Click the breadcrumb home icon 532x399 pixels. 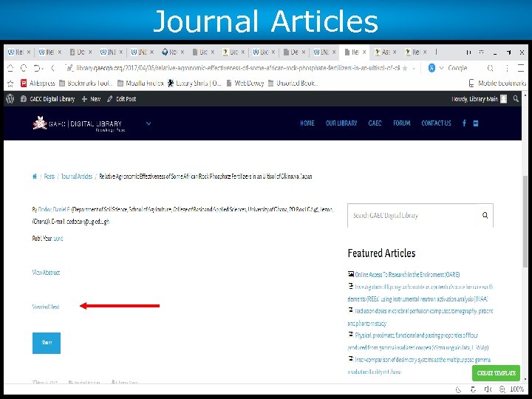[35, 176]
